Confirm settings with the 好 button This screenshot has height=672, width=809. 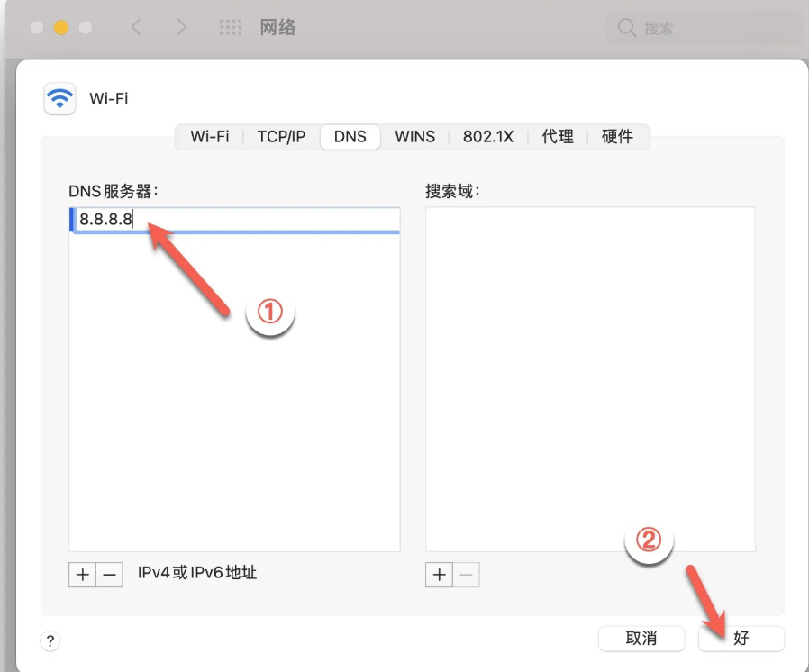(741, 639)
